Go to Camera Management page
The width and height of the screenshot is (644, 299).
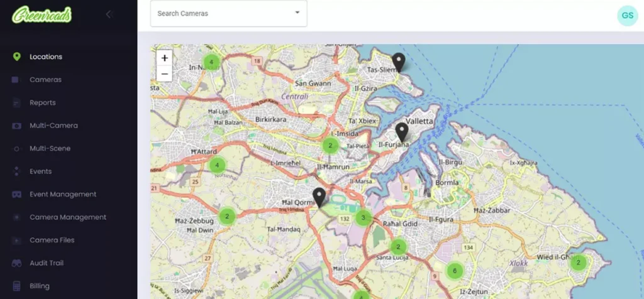68,217
